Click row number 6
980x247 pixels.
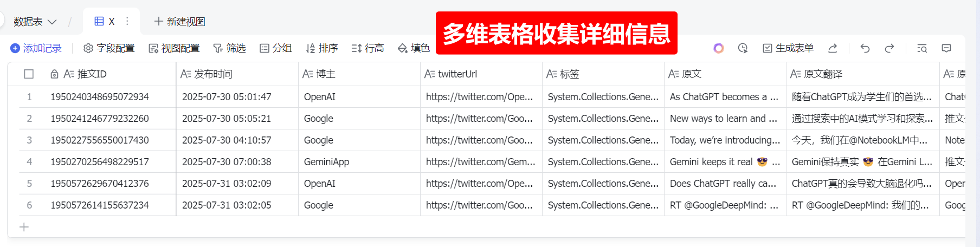29,205
